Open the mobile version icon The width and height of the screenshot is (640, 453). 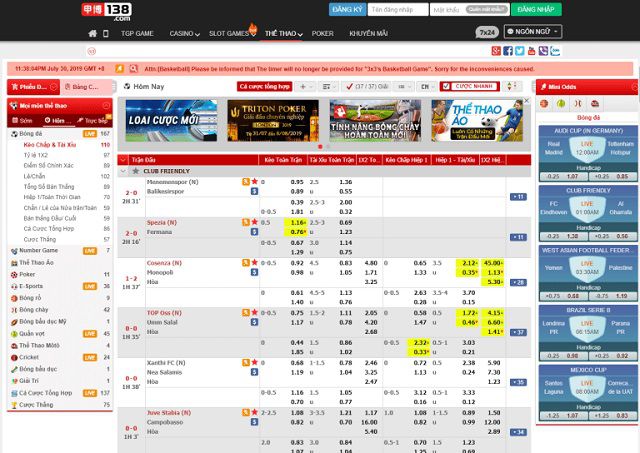pyautogui.click(x=106, y=33)
